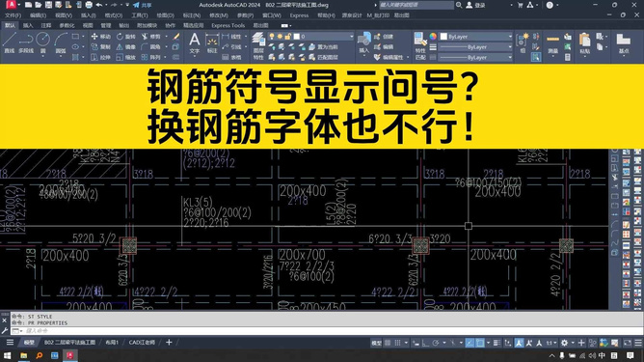Screen dimensions: 644x362
Task: Select the Arc (圆弧) tool
Action: [61, 43]
